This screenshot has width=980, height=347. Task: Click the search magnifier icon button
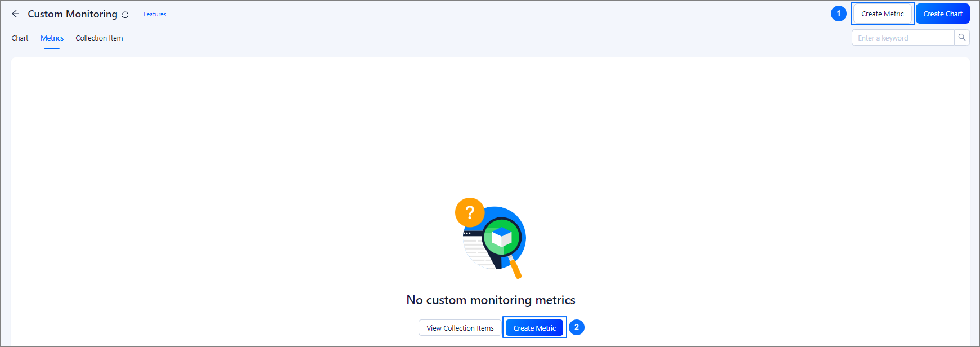point(962,38)
